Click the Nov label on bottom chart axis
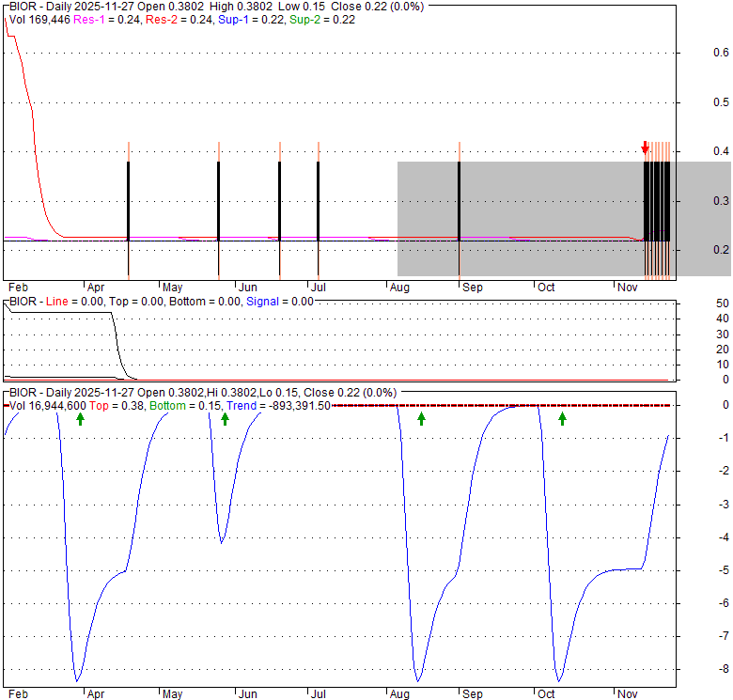This screenshot has height=700, width=733. coord(627,694)
